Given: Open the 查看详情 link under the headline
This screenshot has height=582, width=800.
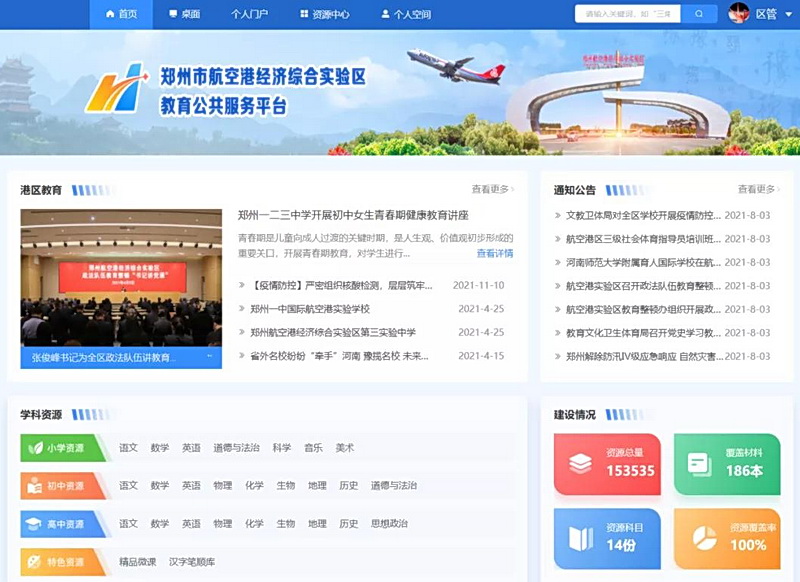Looking at the screenshot, I should pos(494,254).
